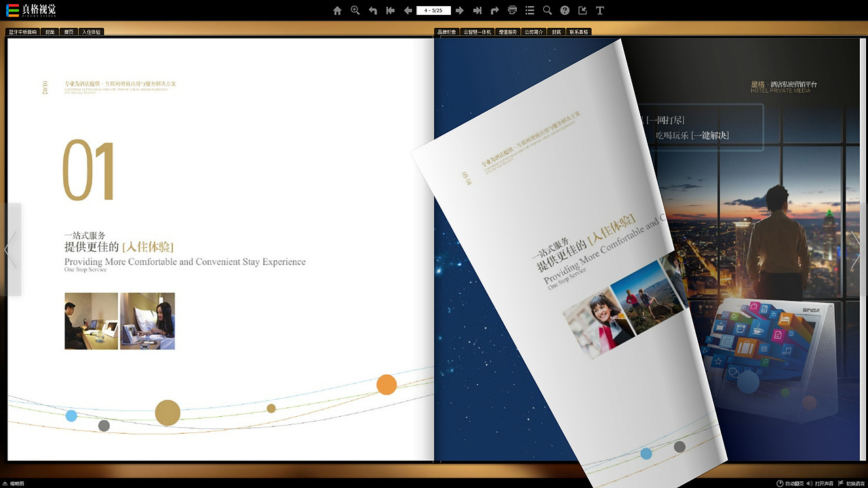This screenshot has height=488, width=868.
Task: Toggle 打开声音 sound
Action: [820, 483]
